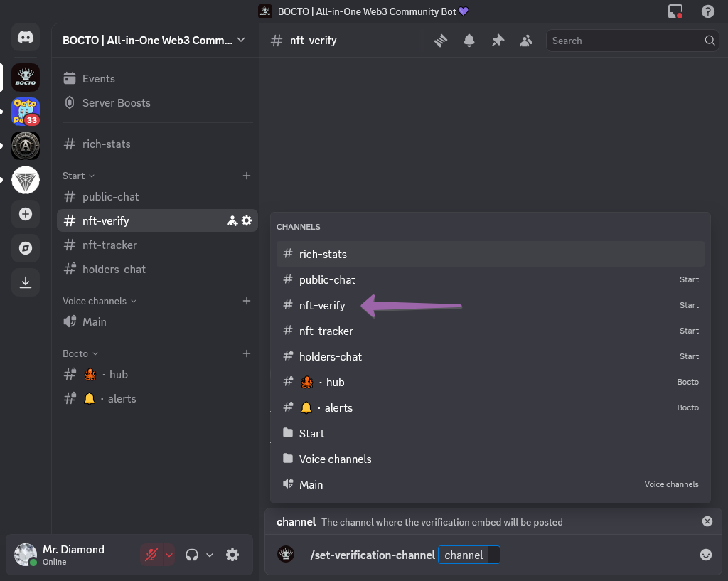Select nft-verify in the channels autocomplete list
Image resolution: width=728 pixels, height=581 pixels.
tap(322, 306)
